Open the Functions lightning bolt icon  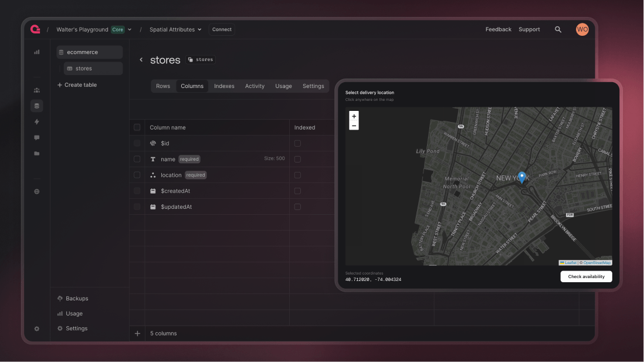[37, 122]
